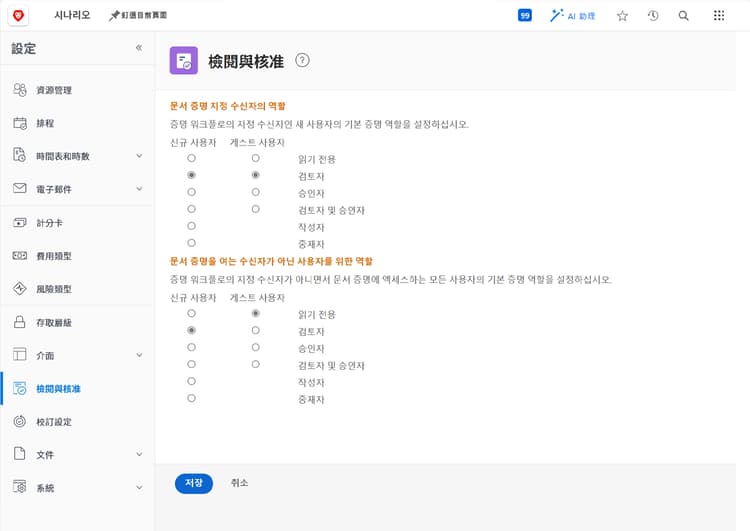
Task: Click the 介面 layout icon
Action: click(x=20, y=354)
